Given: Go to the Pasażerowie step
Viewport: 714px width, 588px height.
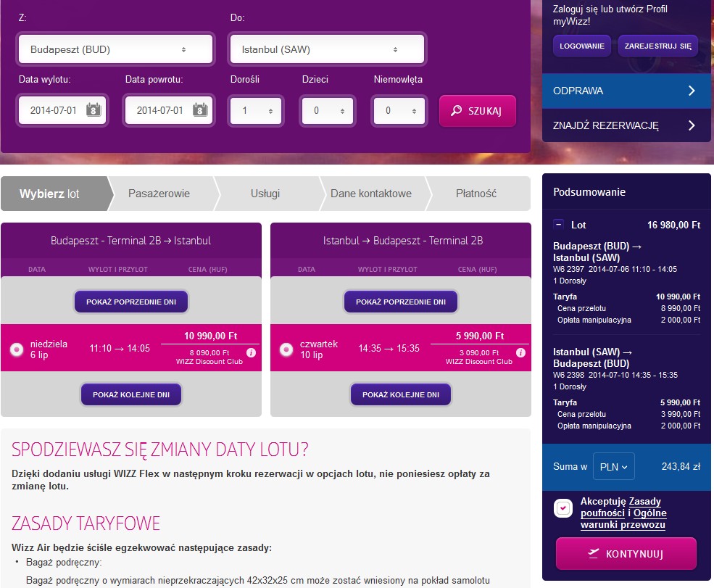Looking at the screenshot, I should click(159, 194).
